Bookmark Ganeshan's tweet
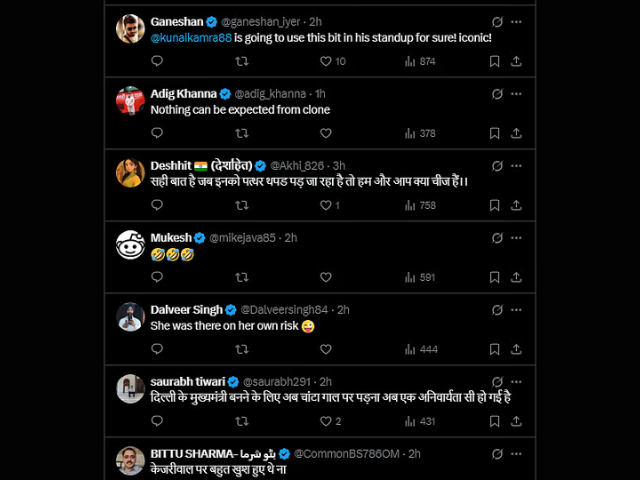640x480 pixels. click(x=495, y=61)
